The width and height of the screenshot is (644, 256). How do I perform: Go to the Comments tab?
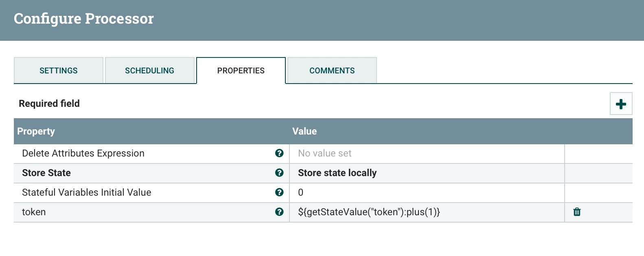click(x=332, y=71)
